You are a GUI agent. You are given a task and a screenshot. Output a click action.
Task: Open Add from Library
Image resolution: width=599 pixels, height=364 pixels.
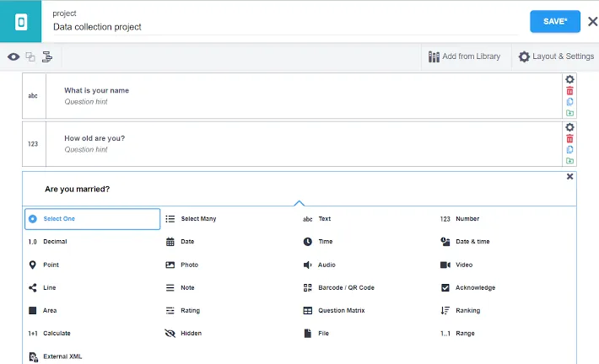click(465, 56)
